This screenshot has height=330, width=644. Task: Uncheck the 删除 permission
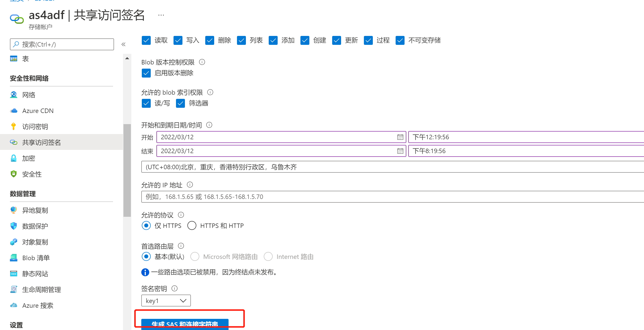pos(209,40)
